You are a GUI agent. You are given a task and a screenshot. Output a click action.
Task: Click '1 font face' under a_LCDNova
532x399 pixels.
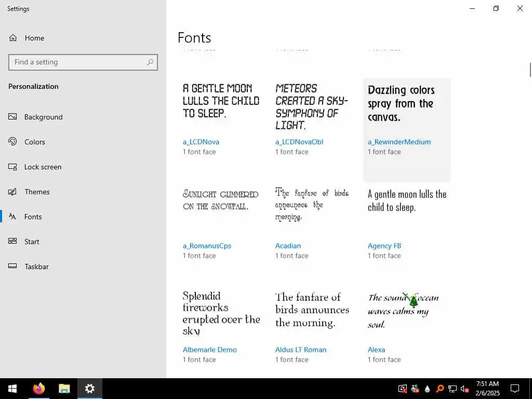pos(199,152)
